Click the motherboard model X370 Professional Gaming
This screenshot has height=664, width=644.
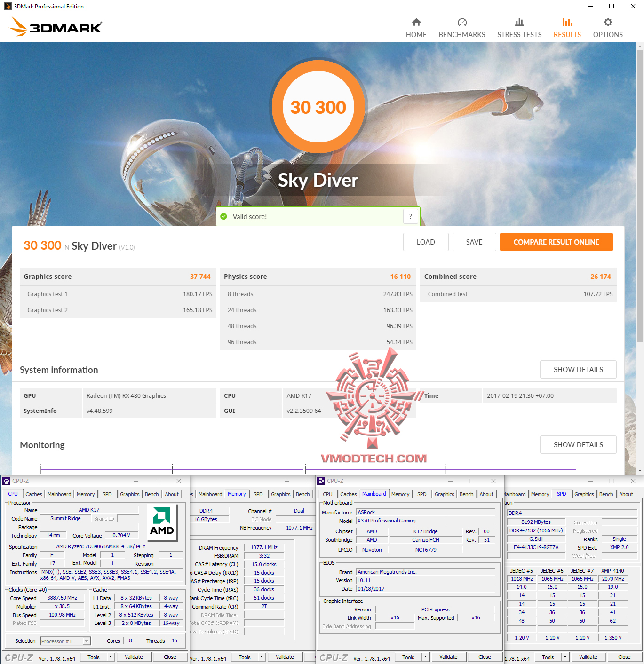pos(400,521)
